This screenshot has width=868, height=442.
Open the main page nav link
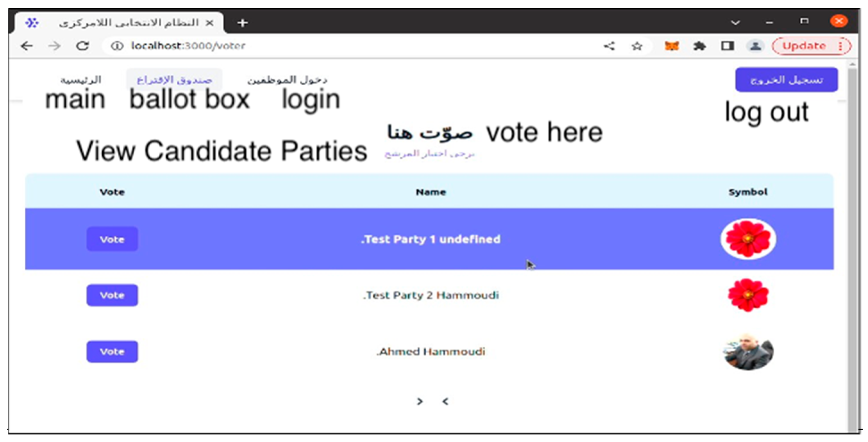pos(81,80)
